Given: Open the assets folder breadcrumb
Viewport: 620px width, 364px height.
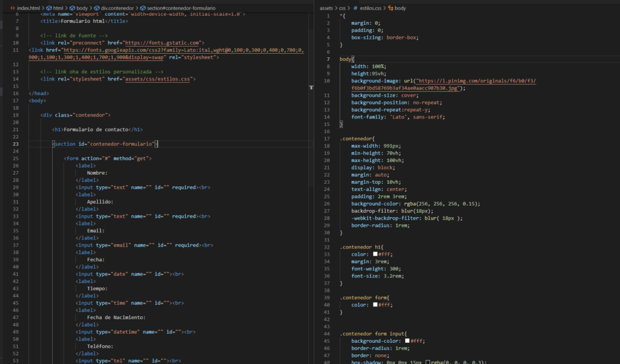Looking at the screenshot, I should pyautogui.click(x=326, y=8).
